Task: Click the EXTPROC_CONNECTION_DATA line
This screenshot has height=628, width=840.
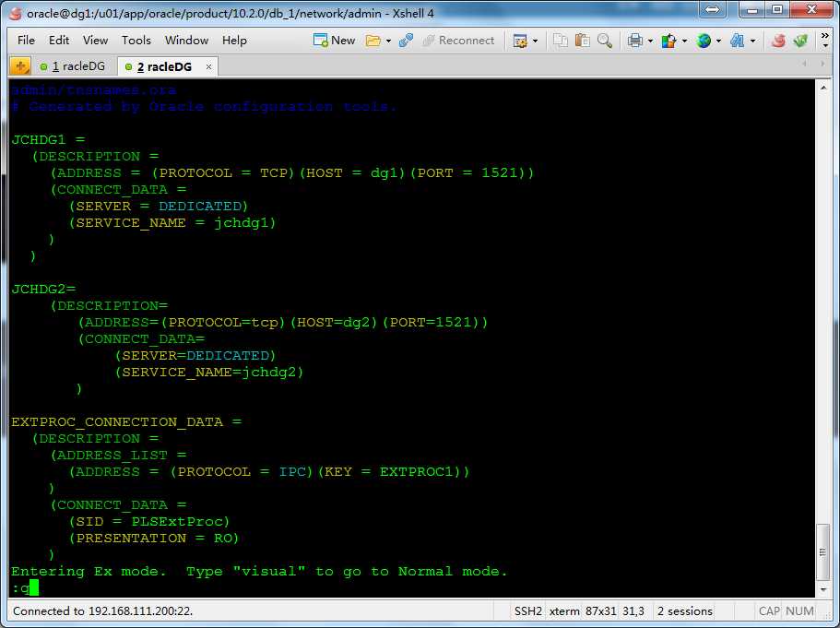Action: tap(126, 422)
